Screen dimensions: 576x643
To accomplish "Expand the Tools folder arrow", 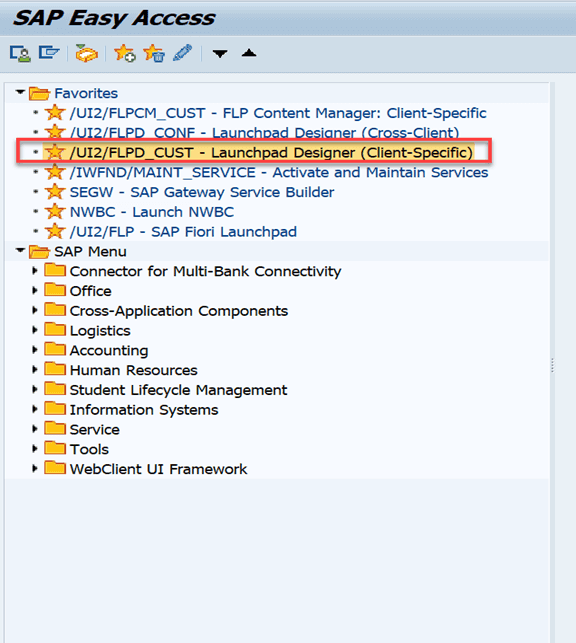I will click(x=35, y=448).
